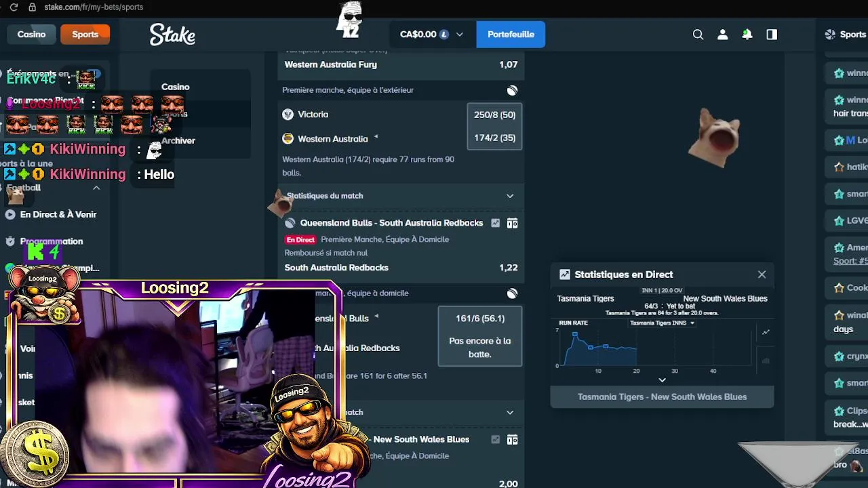The image size is (868, 488).
Task: Collapse the Football sidebar chevron
Action: (x=96, y=188)
